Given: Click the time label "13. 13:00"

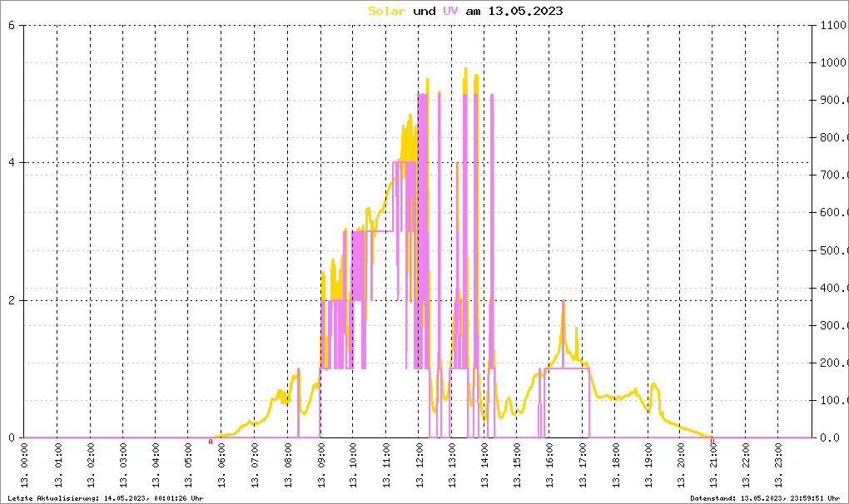Looking at the screenshot, I should point(452,465).
